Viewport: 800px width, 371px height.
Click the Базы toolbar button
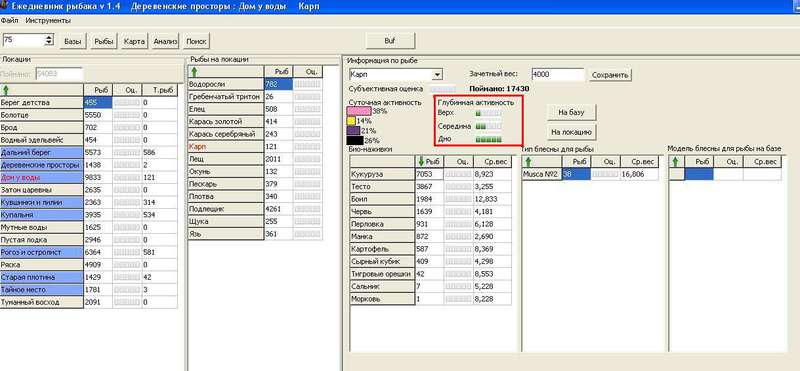click(x=72, y=41)
